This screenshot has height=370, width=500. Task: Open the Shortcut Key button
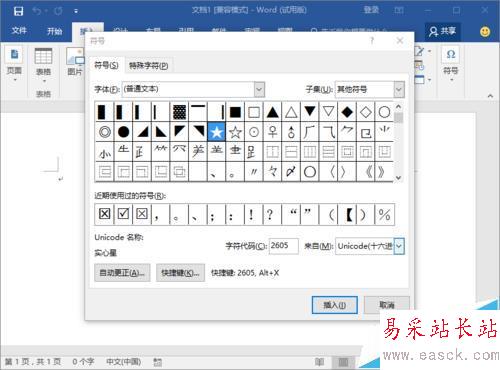(x=180, y=273)
